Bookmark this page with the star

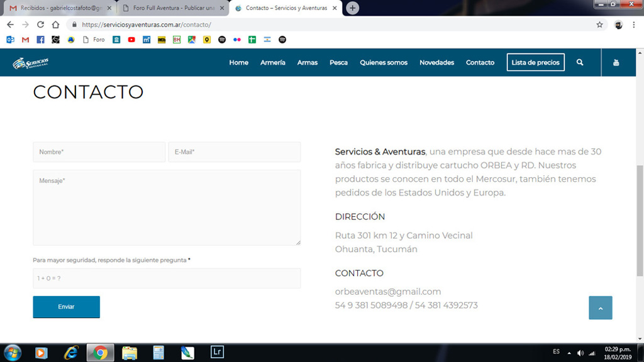coord(599,25)
